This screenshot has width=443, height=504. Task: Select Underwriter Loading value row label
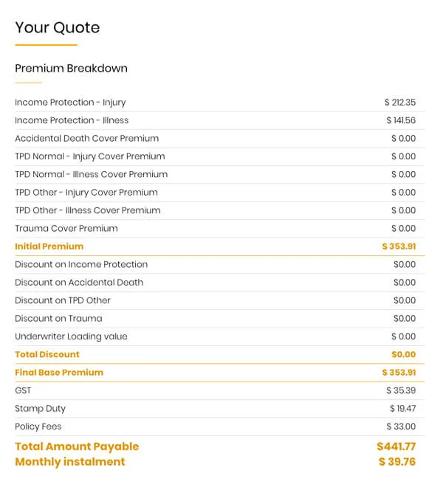71,336
